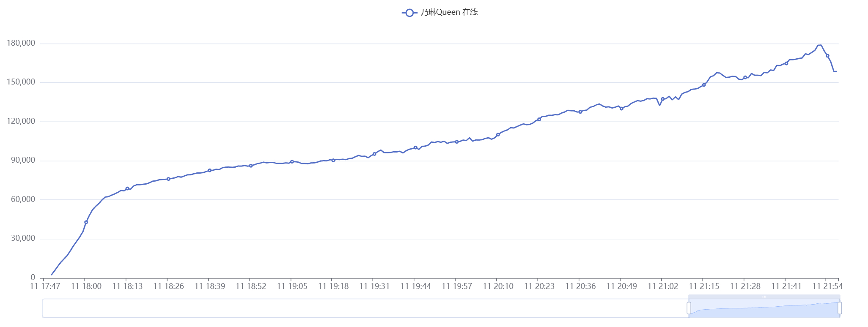This screenshot has width=868, height=327.
Task: Select the data marker at 19:05
Action: pos(292,162)
